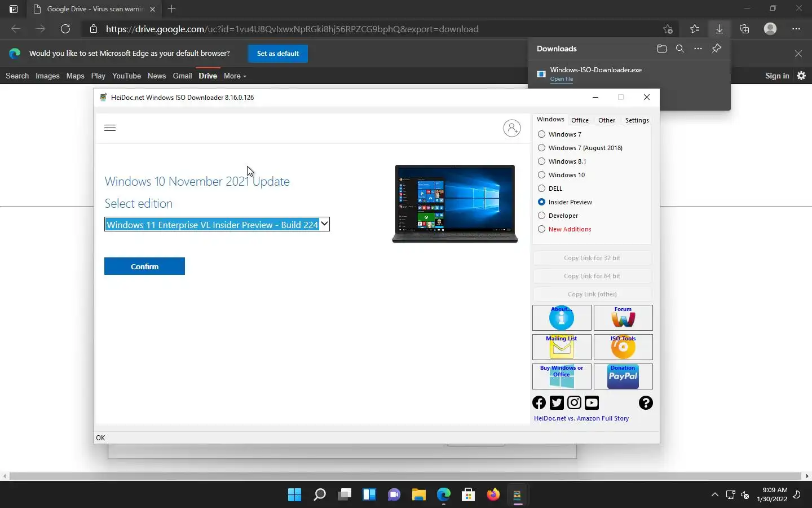
Task: Select DELL radio option
Action: point(550,189)
